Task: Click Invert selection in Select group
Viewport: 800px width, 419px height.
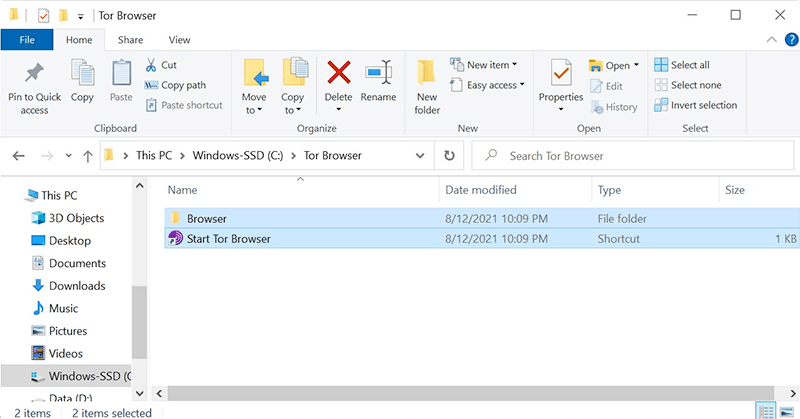Action: tap(696, 105)
